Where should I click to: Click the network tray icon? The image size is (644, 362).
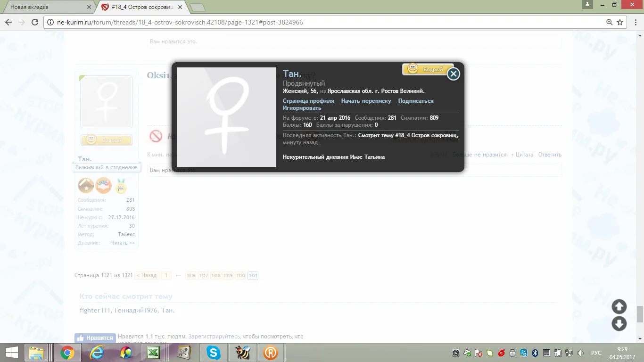569,353
